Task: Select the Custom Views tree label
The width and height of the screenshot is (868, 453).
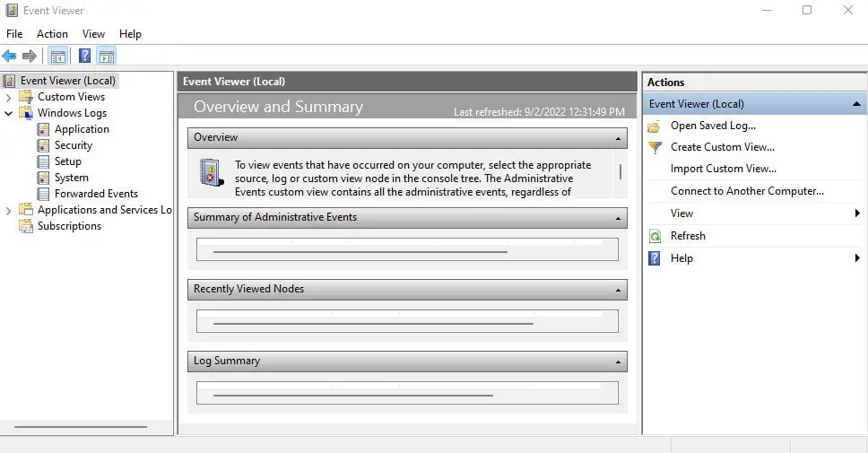Action: [71, 97]
